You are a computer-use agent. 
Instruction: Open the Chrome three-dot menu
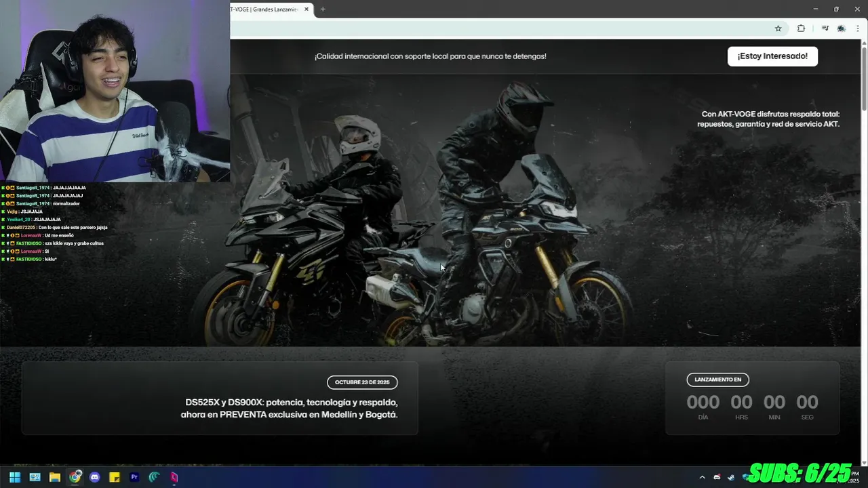858,28
